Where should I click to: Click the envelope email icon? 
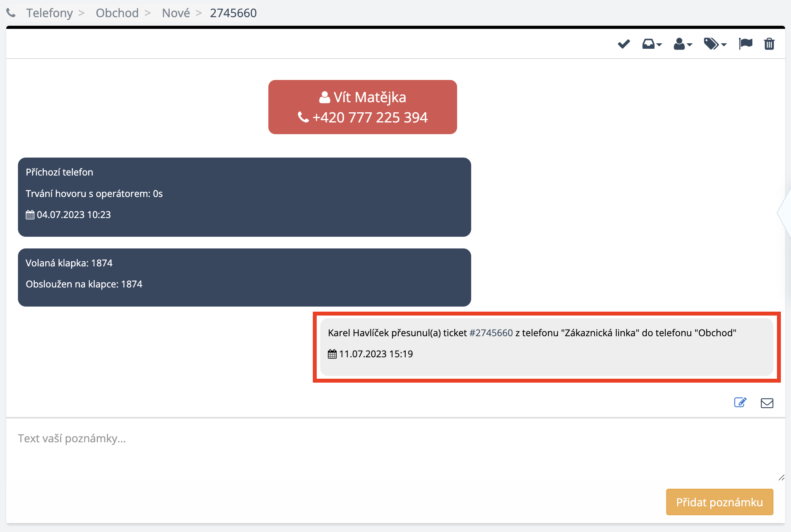pyautogui.click(x=767, y=403)
